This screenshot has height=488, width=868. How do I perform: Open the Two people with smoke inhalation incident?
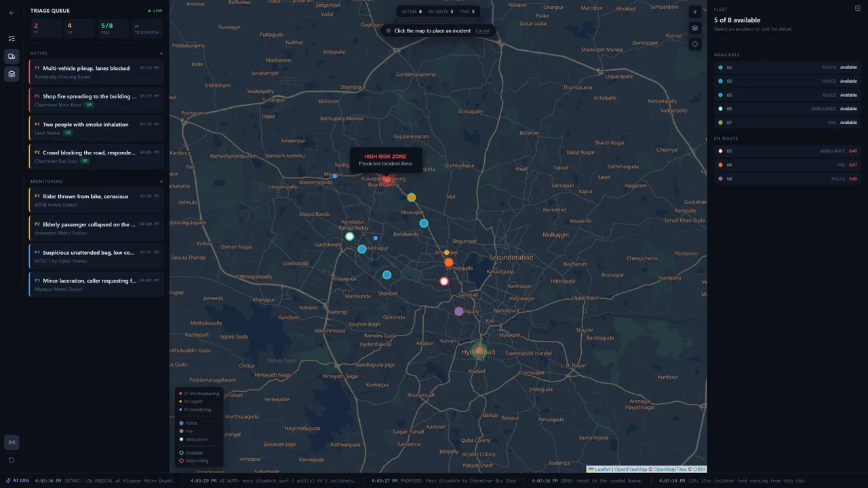96,128
